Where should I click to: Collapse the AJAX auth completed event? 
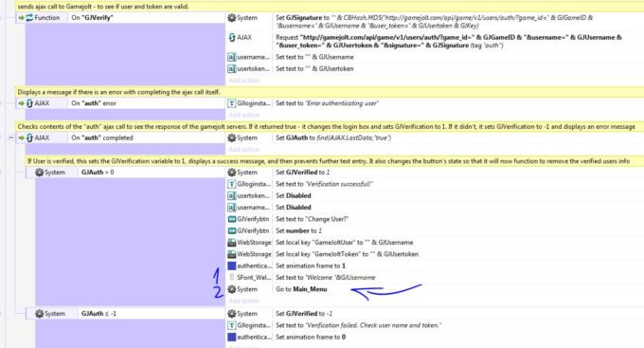pyautogui.click(x=11, y=137)
